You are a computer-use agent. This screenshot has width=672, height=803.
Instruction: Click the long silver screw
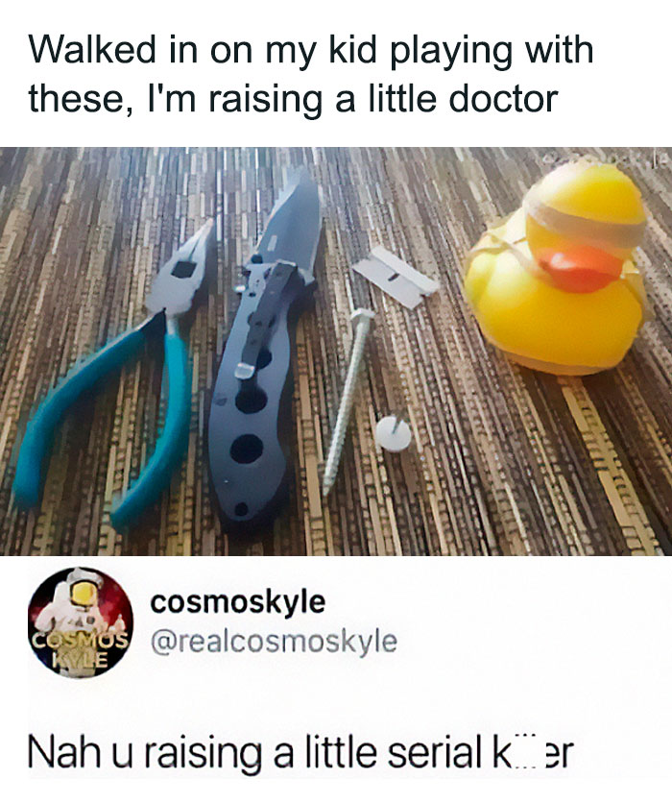(348, 400)
